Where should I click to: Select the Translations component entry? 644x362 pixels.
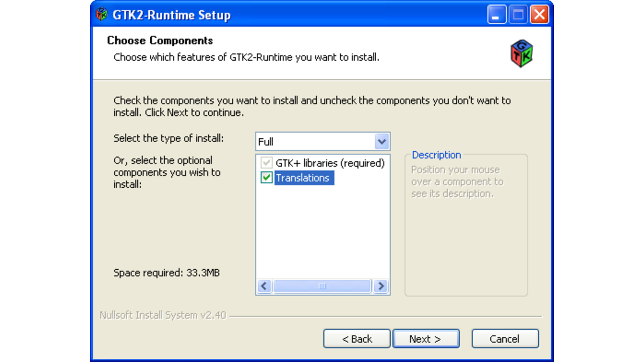click(303, 178)
